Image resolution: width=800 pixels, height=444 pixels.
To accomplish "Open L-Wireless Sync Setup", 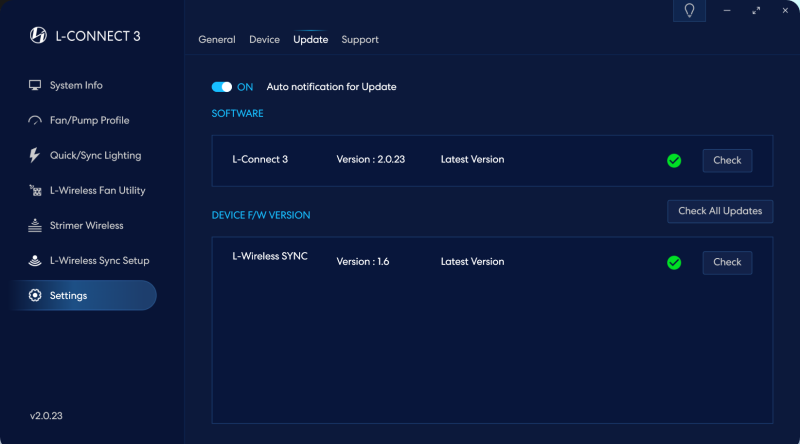I will point(99,261).
